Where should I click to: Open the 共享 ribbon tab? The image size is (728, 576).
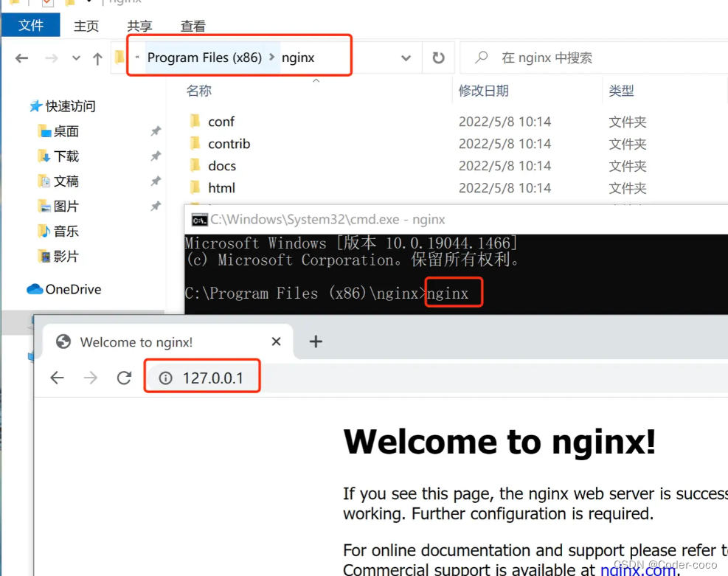pyautogui.click(x=139, y=26)
